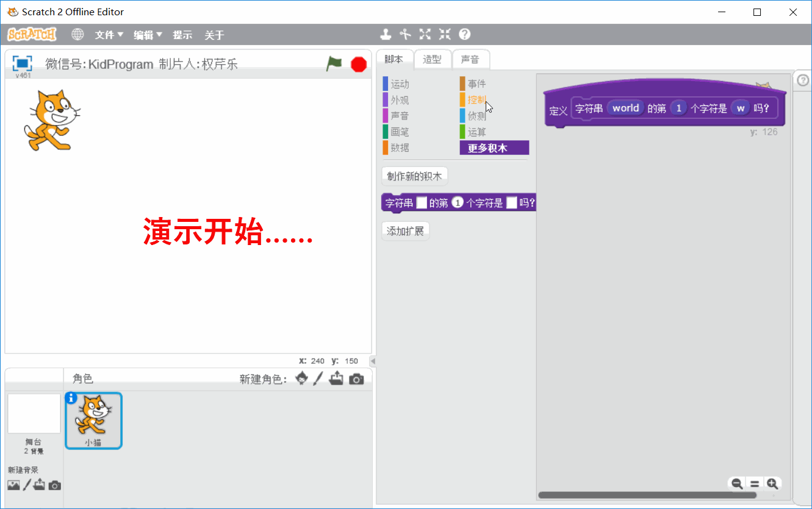Switch to the 造型 tab
The image size is (812, 509).
point(432,59)
